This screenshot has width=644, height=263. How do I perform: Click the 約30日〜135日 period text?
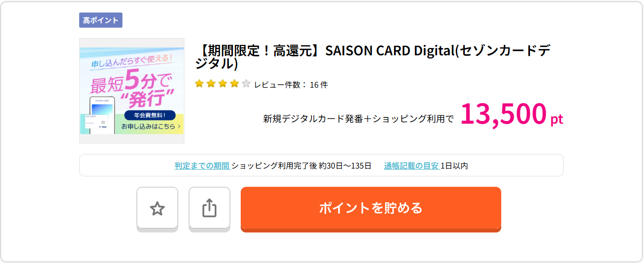coord(344,166)
